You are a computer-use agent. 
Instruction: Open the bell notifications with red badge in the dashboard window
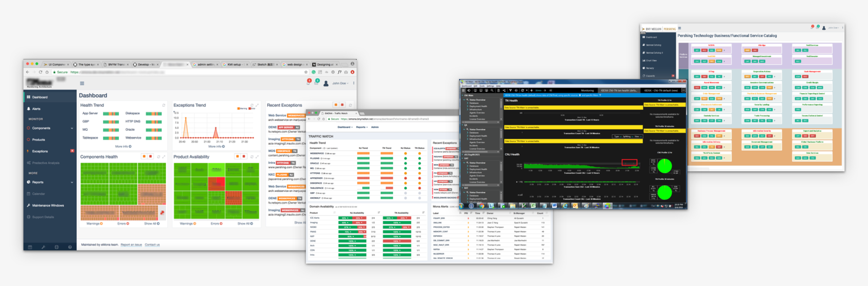pyautogui.click(x=308, y=82)
